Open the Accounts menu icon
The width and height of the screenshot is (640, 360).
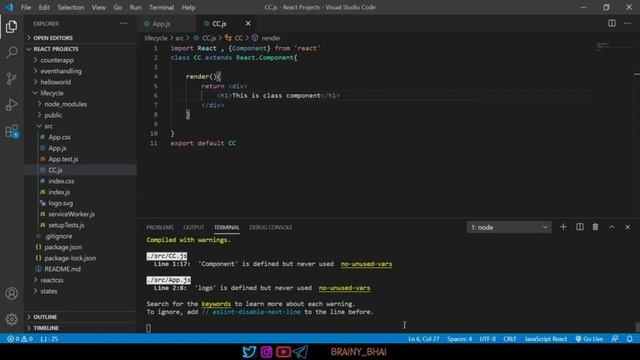click(11, 293)
